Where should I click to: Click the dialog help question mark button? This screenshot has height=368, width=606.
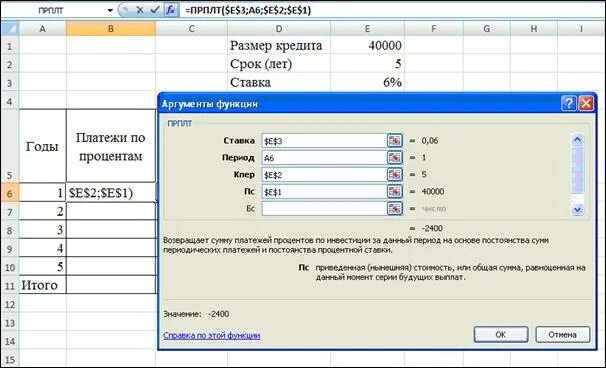[569, 104]
